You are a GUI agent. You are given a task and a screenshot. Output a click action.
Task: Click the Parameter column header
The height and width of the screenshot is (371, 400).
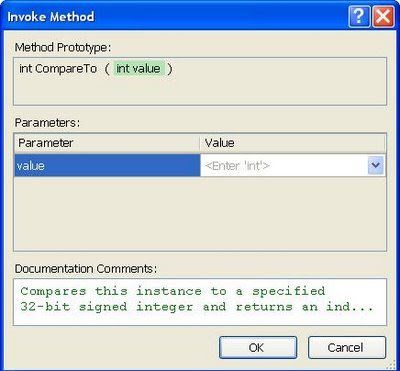[107, 143]
